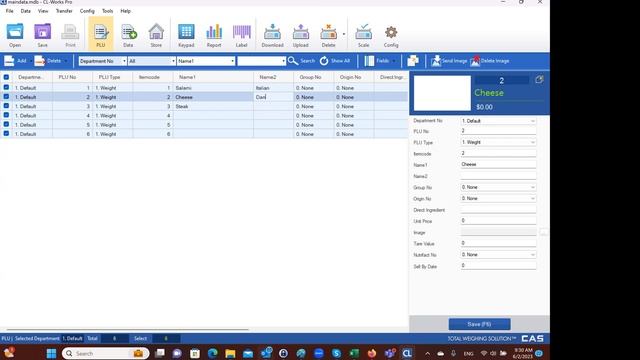Image resolution: width=640 pixels, height=360 pixels.
Task: Open the Data menu
Action: tap(26, 11)
